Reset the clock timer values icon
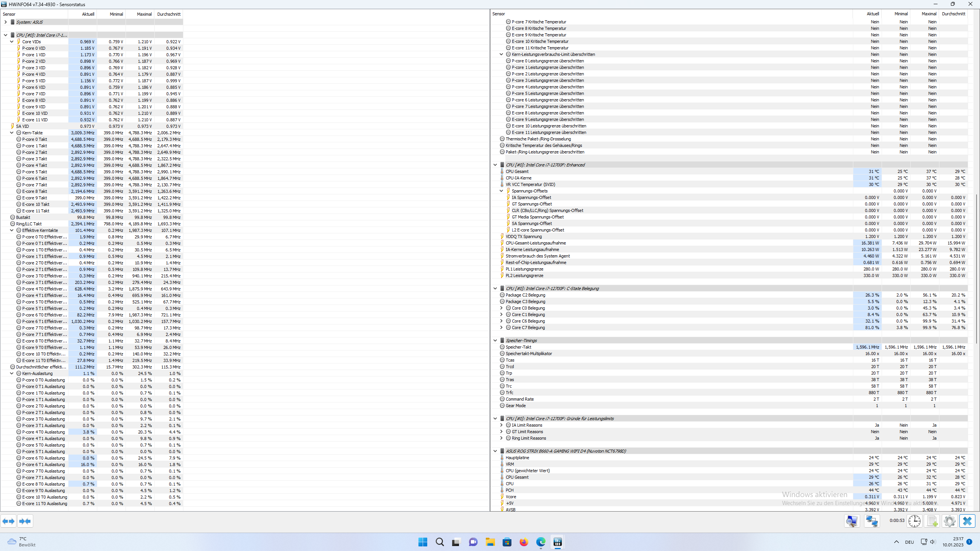The image size is (980, 551). coord(915,521)
